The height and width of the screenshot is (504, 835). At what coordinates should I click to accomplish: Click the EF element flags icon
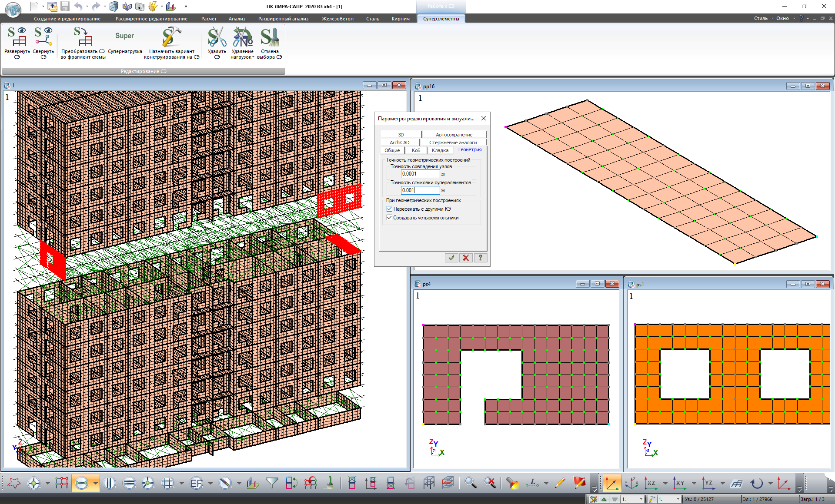[x=196, y=483]
